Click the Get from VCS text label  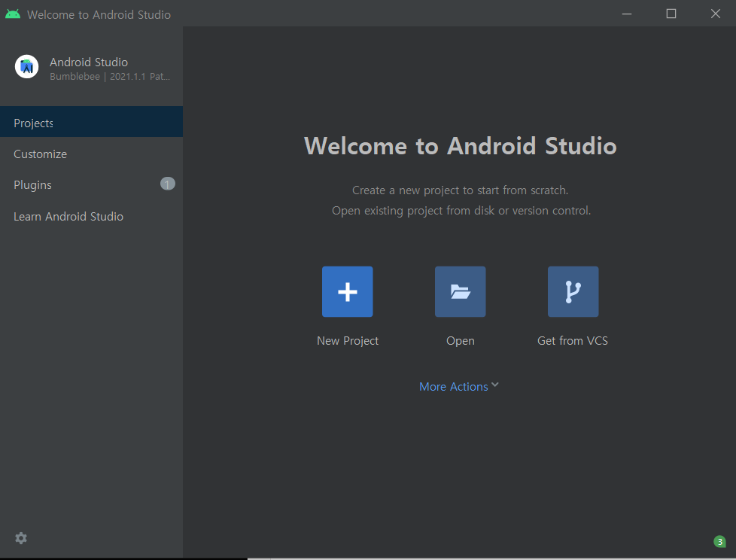point(573,341)
